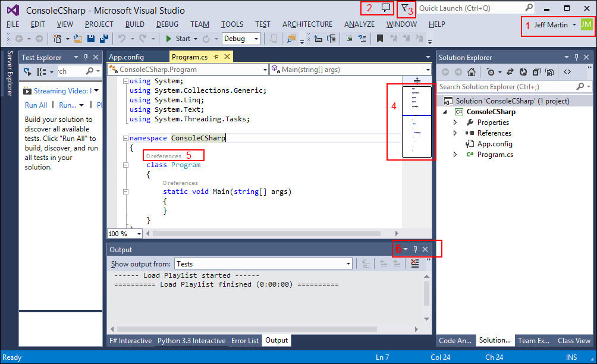Click '0 references' CodeLens above class Program

click(164, 156)
